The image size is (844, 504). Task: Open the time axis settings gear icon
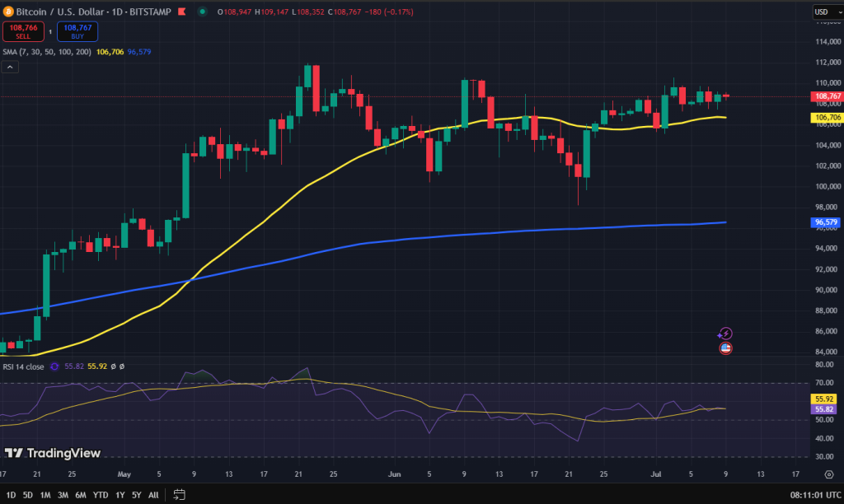click(x=829, y=474)
